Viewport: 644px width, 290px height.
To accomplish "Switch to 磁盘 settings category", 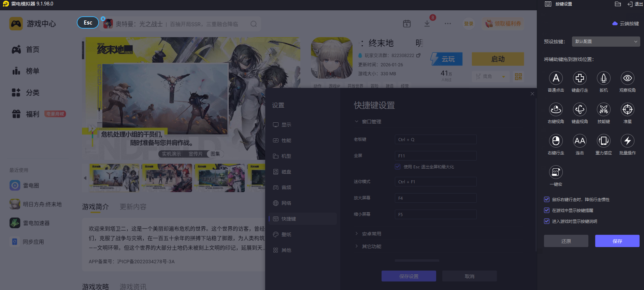I will click(x=303, y=172).
